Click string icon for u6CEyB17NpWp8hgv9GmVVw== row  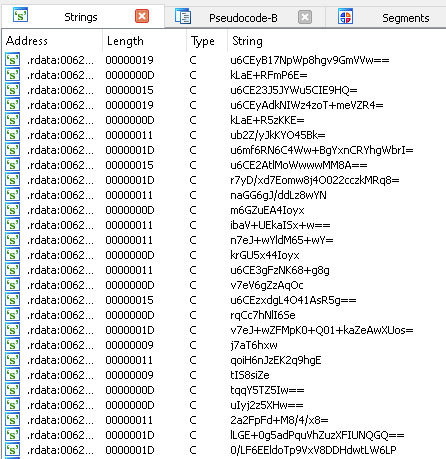(x=13, y=60)
